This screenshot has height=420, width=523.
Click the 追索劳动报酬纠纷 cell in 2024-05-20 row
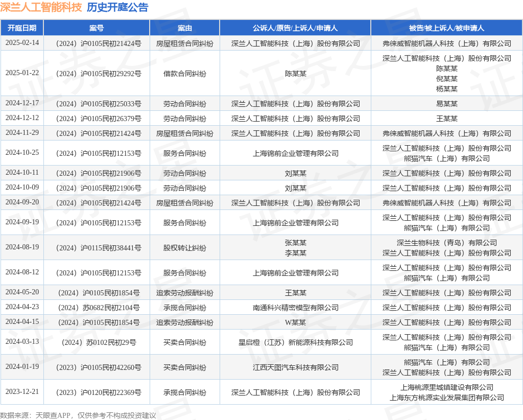click(x=184, y=292)
